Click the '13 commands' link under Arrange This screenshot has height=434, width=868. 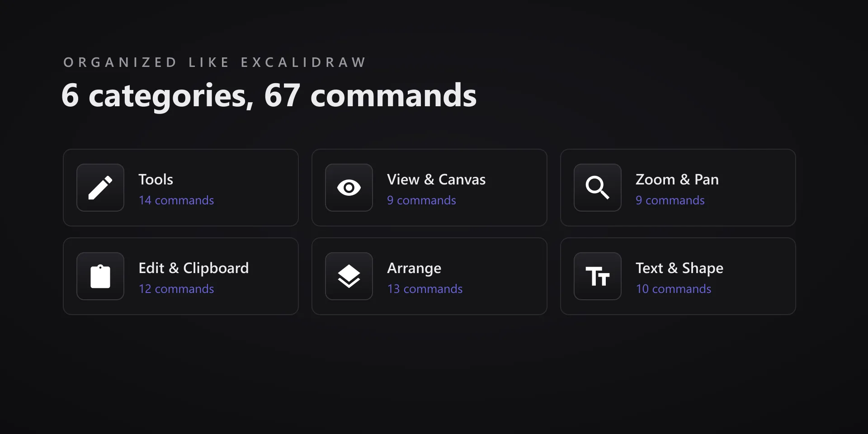pos(425,289)
